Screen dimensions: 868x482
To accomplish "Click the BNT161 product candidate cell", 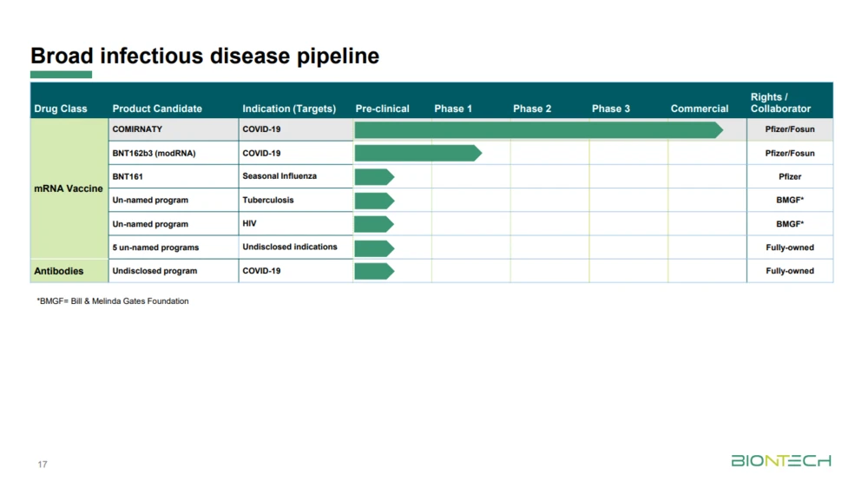I will coord(128,176).
